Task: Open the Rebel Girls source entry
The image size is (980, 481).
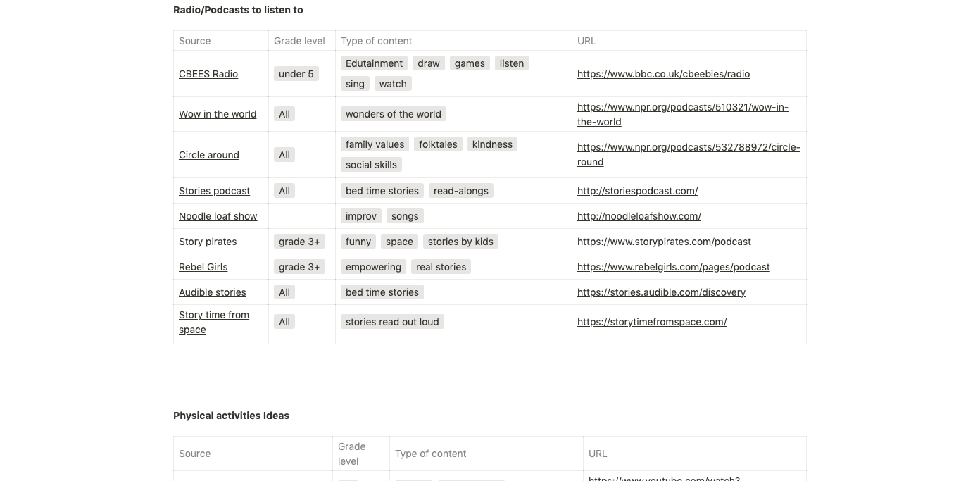Action: point(203,267)
